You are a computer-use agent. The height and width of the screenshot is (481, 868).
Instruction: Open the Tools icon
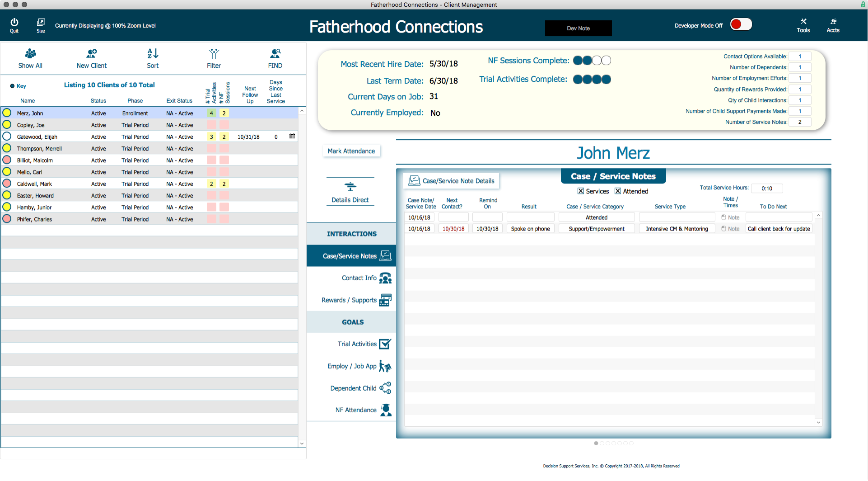tap(803, 23)
